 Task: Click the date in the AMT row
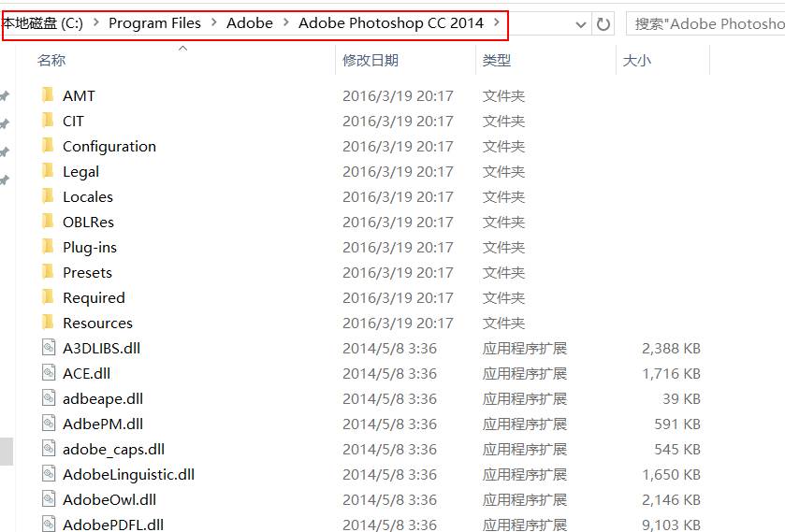398,96
